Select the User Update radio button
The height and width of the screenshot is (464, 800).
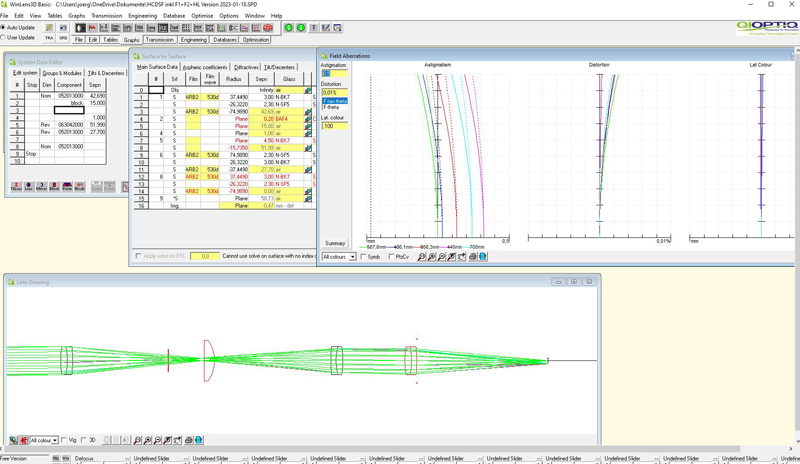(3, 38)
